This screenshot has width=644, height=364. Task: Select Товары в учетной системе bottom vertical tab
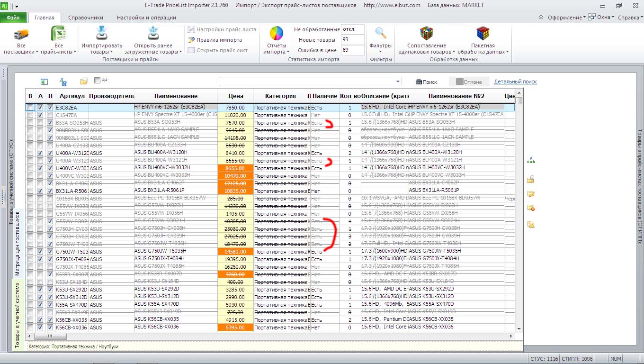click(18, 315)
